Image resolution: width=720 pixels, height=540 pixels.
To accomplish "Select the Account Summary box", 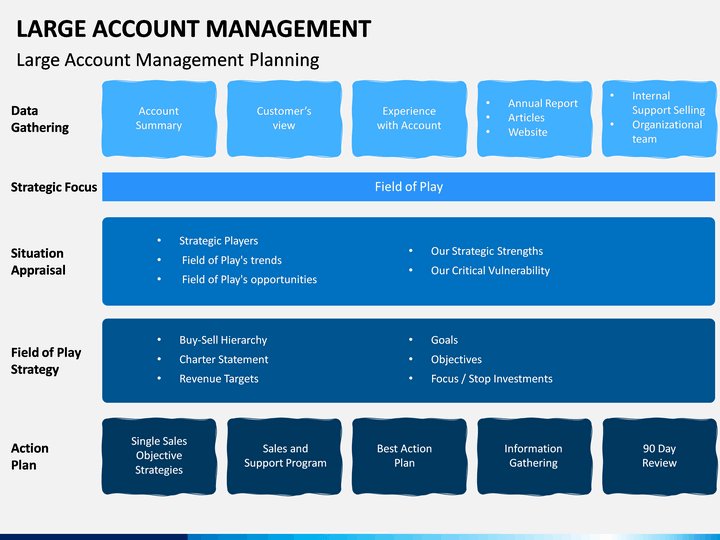I will (x=159, y=119).
